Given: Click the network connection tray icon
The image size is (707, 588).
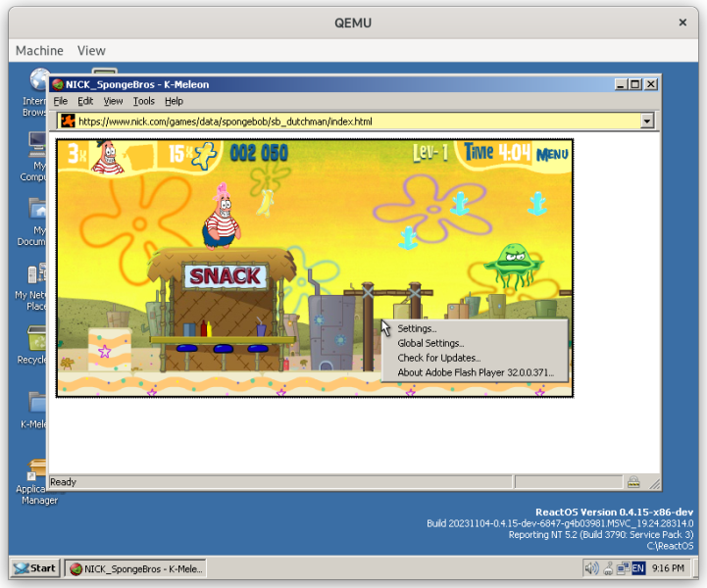Looking at the screenshot, I should [623, 568].
